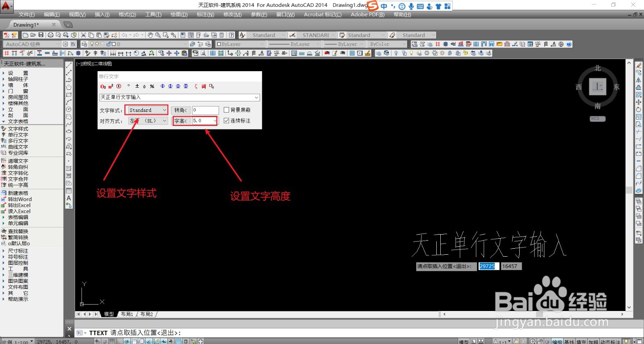The image size is (644, 344).
Task: Click the circled number 1 icon
Action: click(x=119, y=86)
